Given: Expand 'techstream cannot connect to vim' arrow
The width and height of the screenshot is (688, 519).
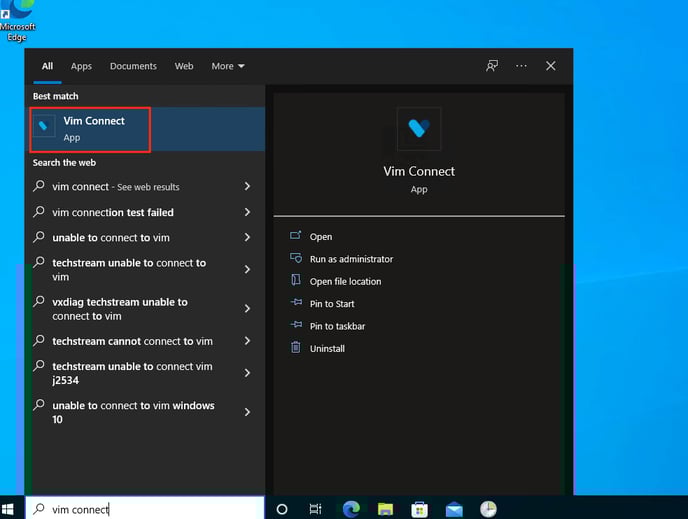Looking at the screenshot, I should click(x=247, y=341).
